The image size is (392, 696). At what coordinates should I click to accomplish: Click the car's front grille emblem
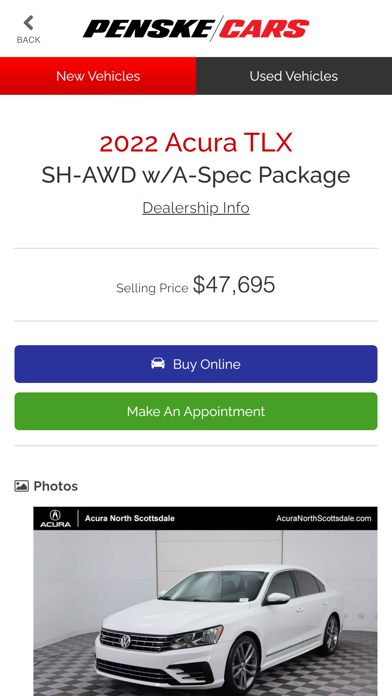tap(126, 641)
